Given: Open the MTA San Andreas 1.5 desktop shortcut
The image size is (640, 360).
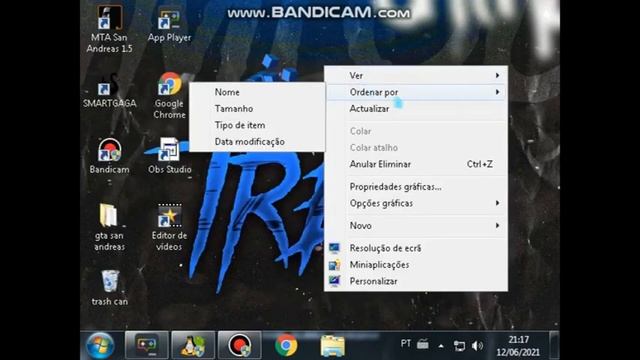Looking at the screenshot, I should [109, 29].
